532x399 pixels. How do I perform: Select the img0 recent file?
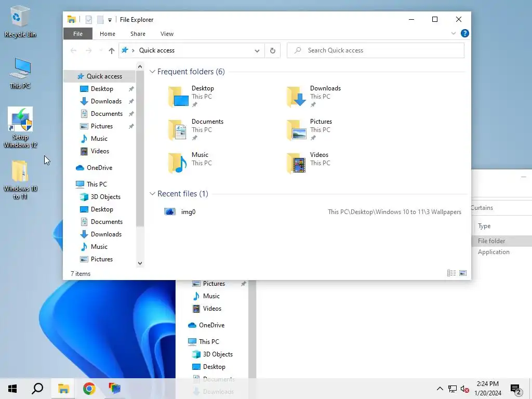click(312, 212)
